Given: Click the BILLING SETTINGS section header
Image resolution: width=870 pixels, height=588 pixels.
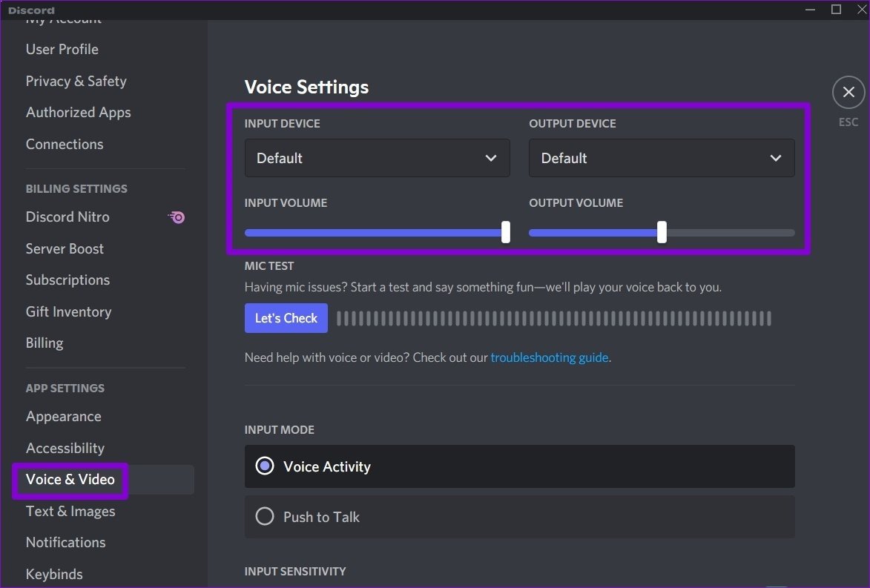Looking at the screenshot, I should click(x=76, y=188).
